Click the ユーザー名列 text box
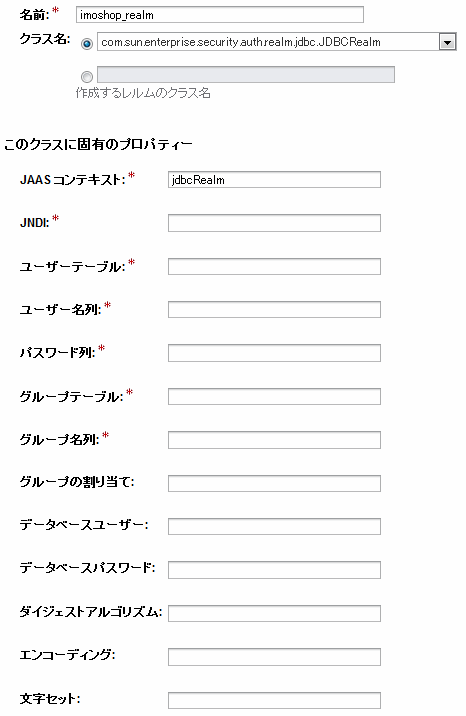The height and width of the screenshot is (716, 466). tap(274, 310)
